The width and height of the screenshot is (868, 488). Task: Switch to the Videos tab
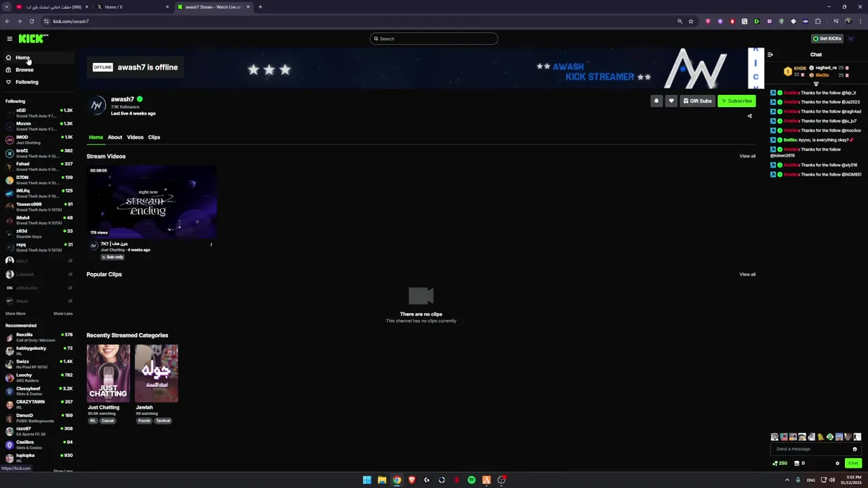coord(135,138)
